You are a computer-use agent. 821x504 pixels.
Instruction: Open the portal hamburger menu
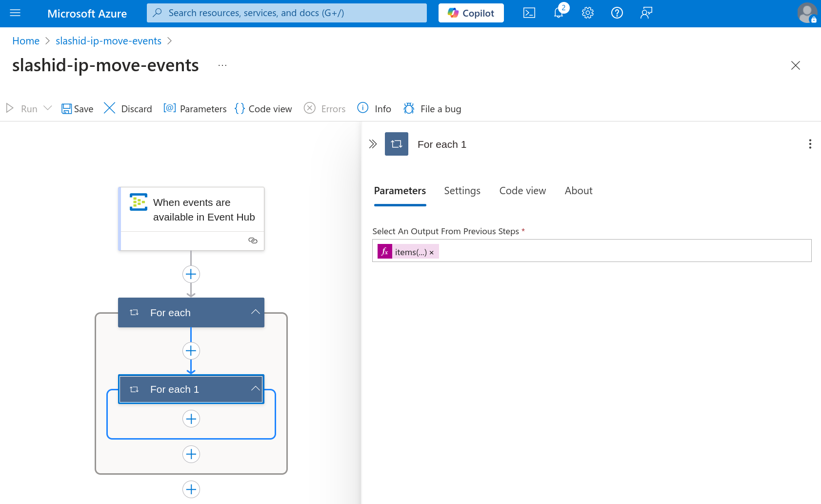coord(15,13)
